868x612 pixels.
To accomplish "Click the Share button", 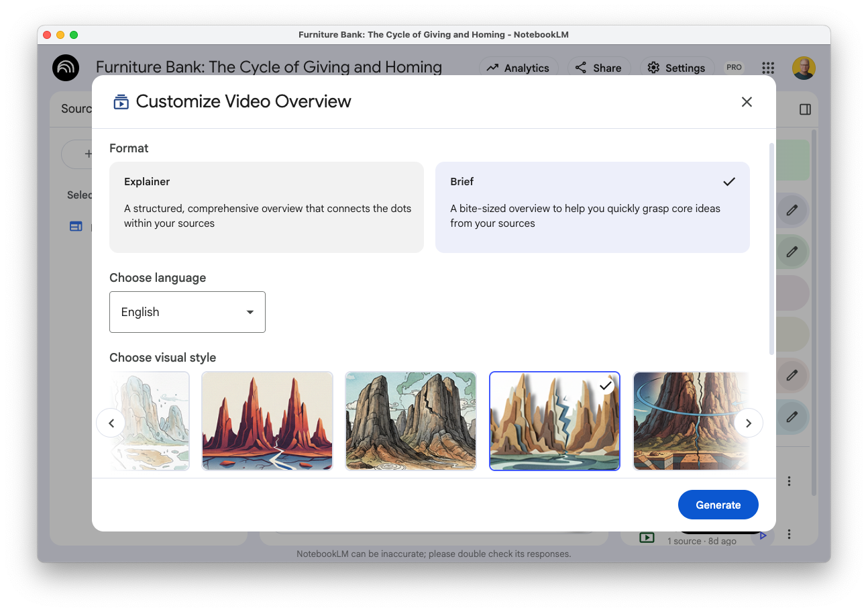I will click(x=598, y=68).
